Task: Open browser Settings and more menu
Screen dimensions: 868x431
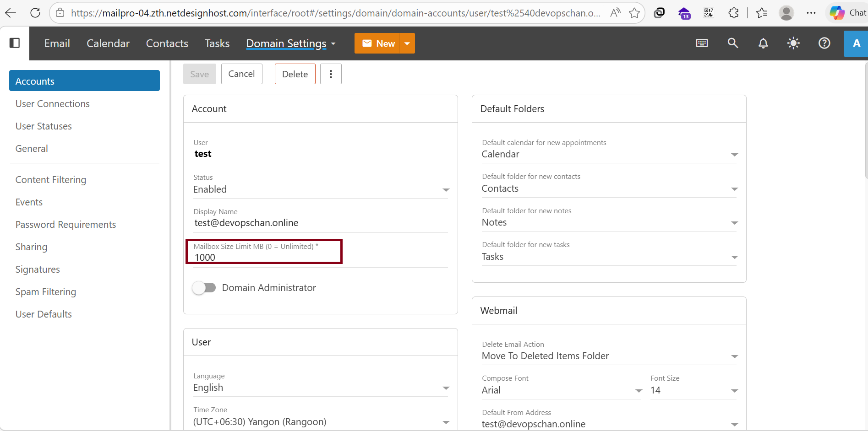Action: 811,13
